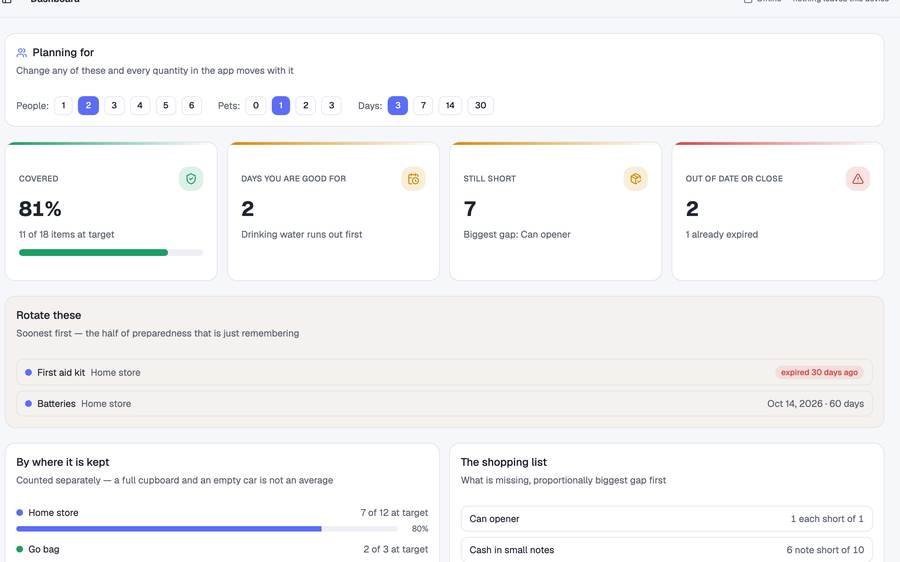Open the Batteries rotation row
Image resolution: width=900 pixels, height=562 pixels.
tap(444, 404)
